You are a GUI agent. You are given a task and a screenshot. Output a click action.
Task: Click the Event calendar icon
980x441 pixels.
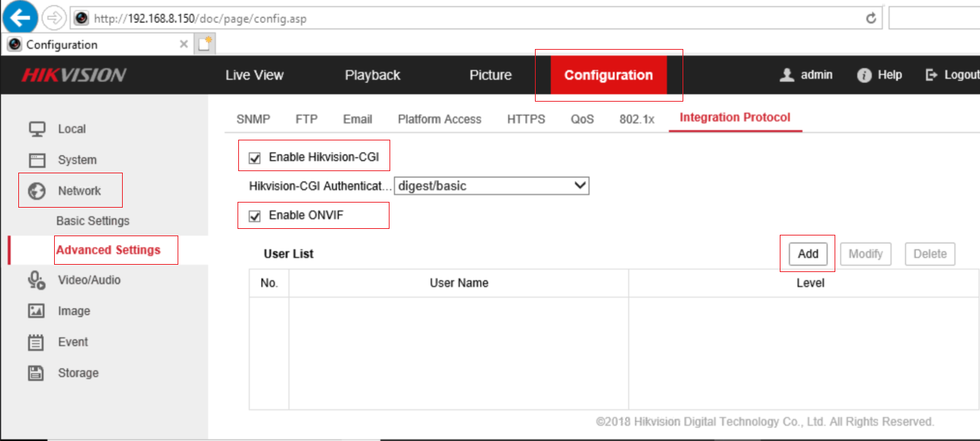click(x=37, y=342)
